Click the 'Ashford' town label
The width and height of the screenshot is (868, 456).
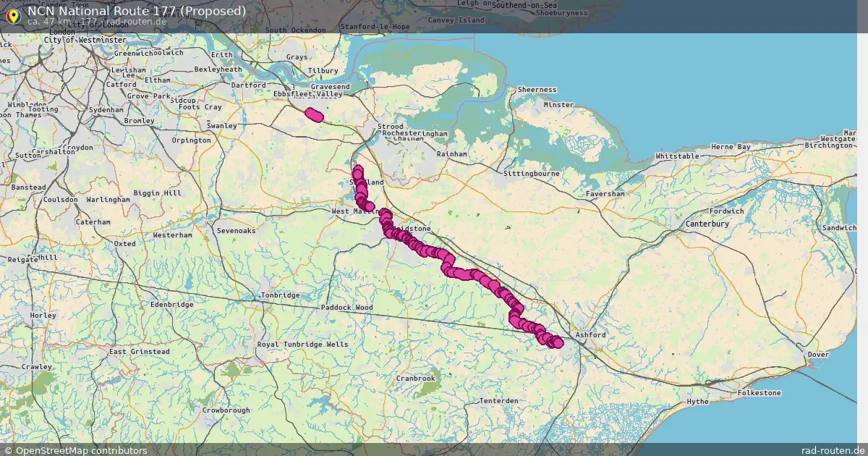590,335
